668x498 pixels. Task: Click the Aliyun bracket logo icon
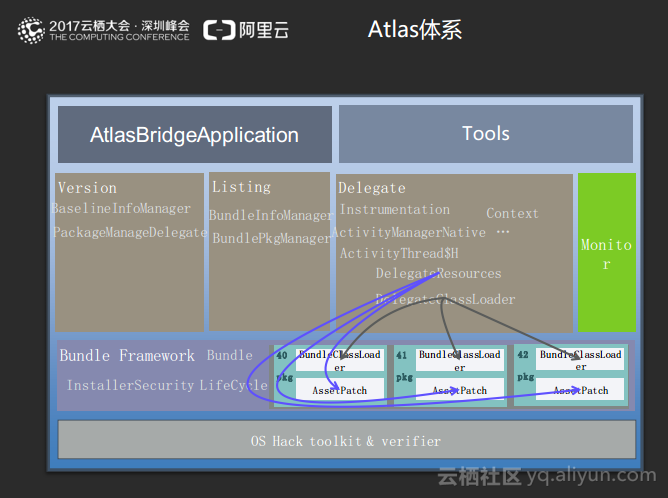tap(219, 30)
